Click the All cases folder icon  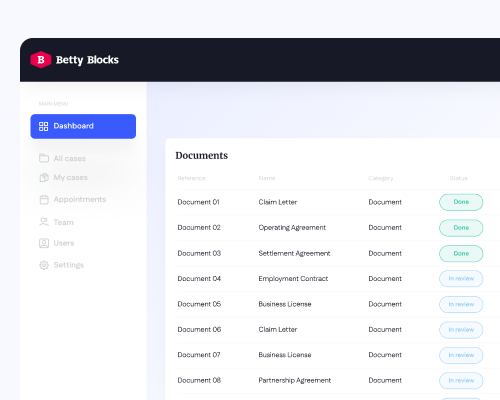tap(44, 158)
